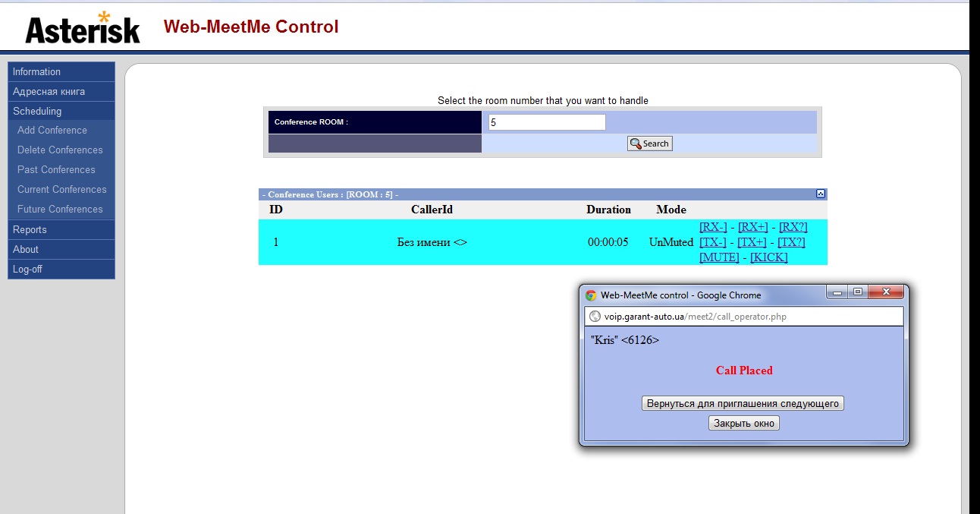The image size is (980, 514).
Task: Click the site info icon in popup address bar
Action: [595, 317]
